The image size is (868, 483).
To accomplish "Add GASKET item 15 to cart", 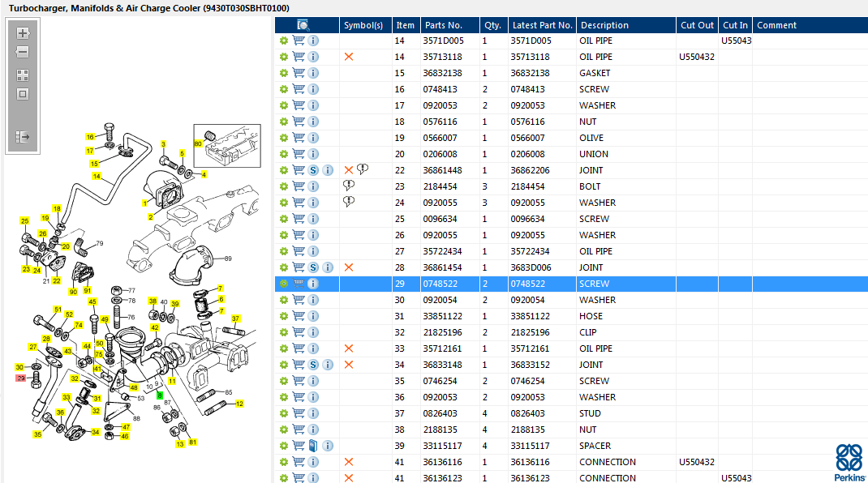I will tap(299, 73).
